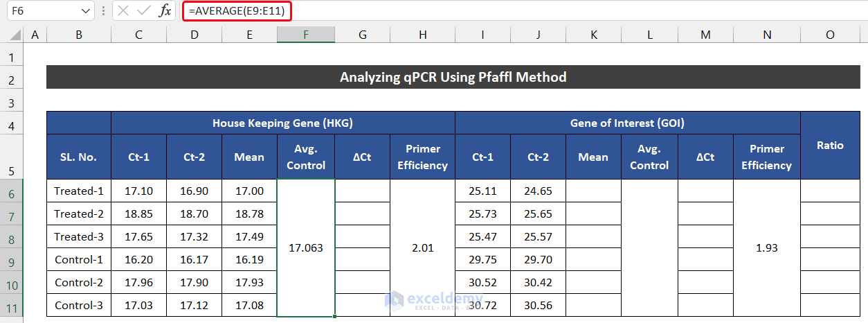Click the title cell Analyzing qPCR Using Pfaffl Method

[x=453, y=78]
